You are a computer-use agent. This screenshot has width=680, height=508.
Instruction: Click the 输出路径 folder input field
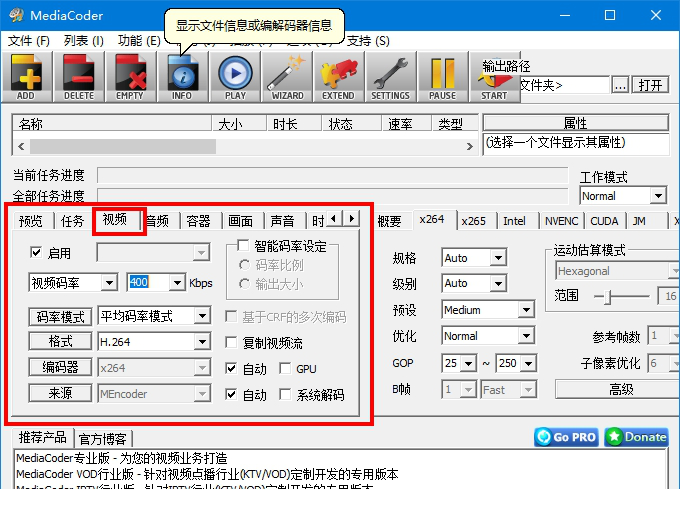coord(564,85)
